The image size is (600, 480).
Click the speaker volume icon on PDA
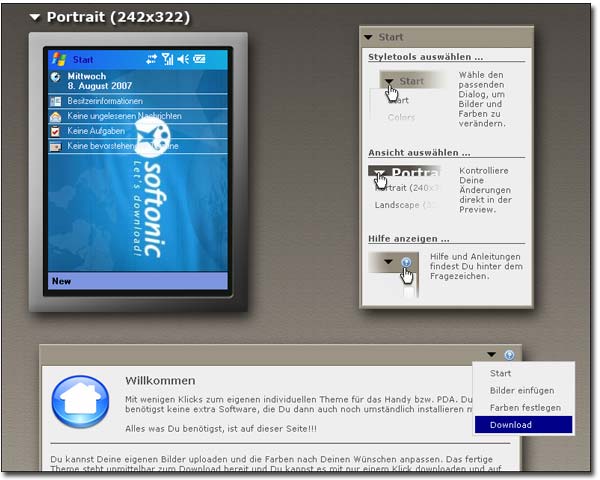(183, 59)
